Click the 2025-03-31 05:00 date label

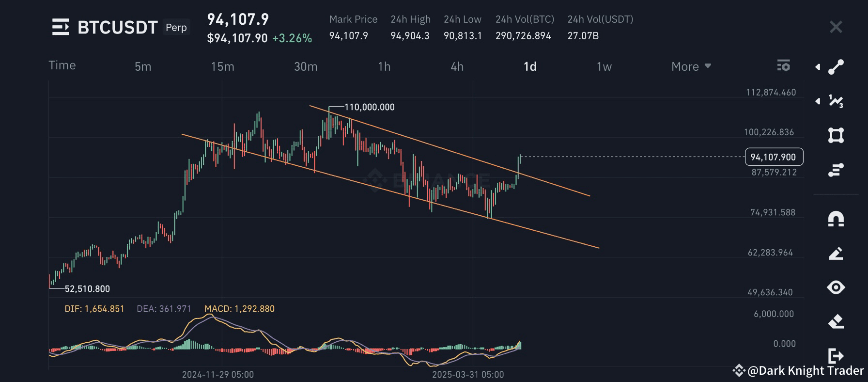click(468, 374)
